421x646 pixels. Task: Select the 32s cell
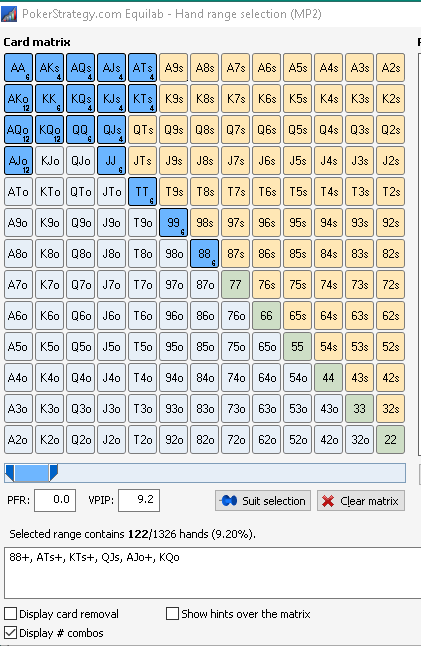pyautogui.click(x=391, y=409)
